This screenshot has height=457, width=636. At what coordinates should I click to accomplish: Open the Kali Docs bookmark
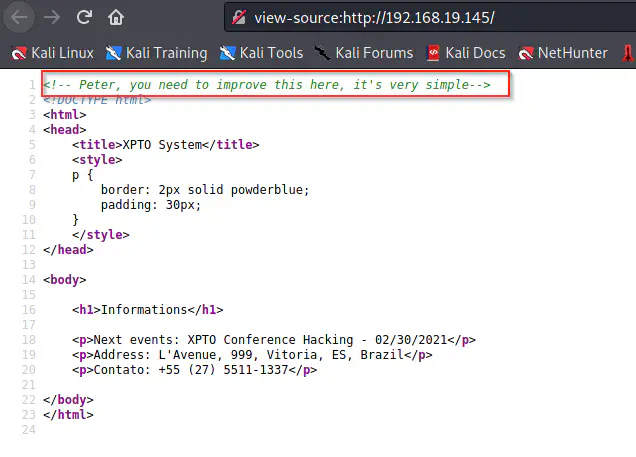tap(466, 53)
